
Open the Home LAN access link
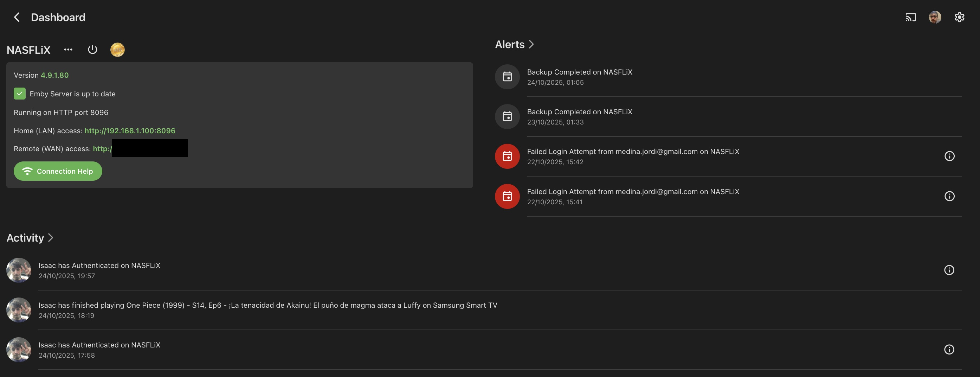tap(130, 130)
